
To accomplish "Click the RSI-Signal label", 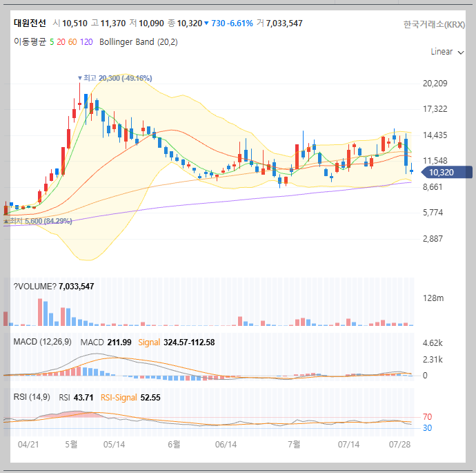I will click(x=119, y=397).
